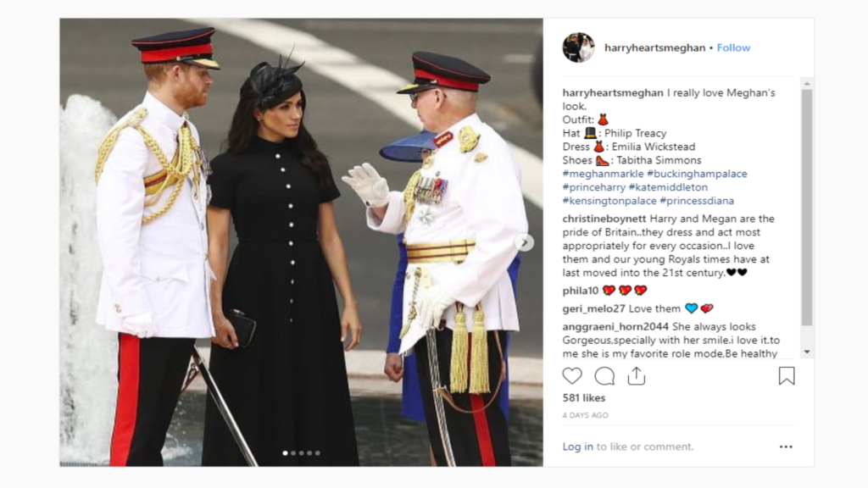Viewport: 868px width, 488px height.
Task: Save the post with the bookmark icon
Action: (787, 376)
